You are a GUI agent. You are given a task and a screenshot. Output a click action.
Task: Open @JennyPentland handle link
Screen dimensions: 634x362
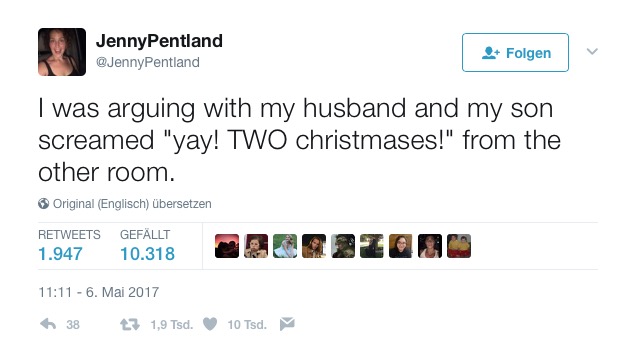[148, 62]
